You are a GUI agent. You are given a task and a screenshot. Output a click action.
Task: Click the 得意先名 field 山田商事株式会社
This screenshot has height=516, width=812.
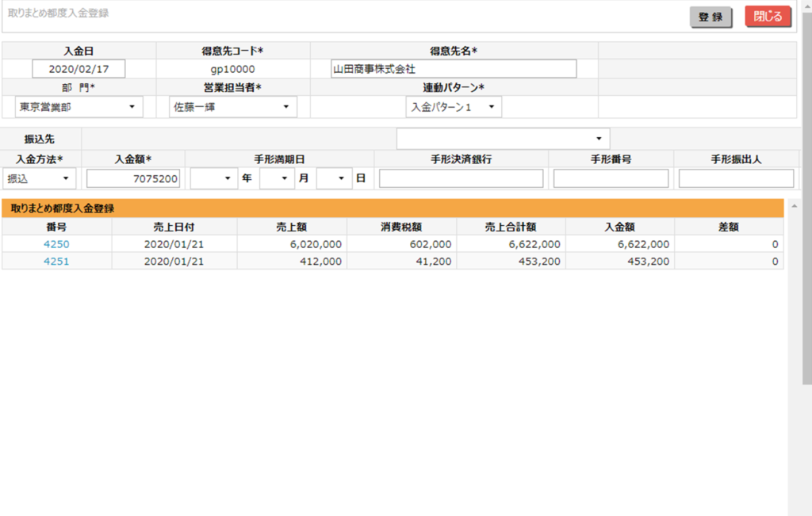[454, 69]
